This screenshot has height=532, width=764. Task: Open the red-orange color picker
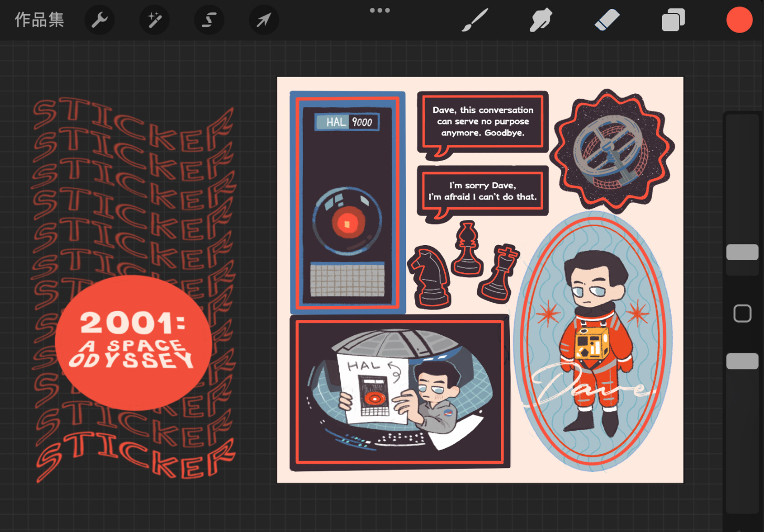[739, 20]
